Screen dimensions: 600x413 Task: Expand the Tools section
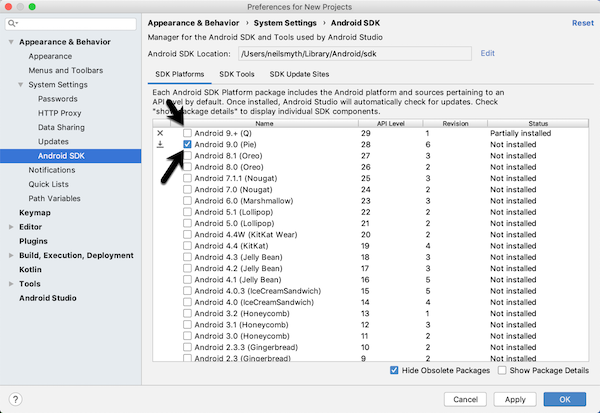click(11, 284)
